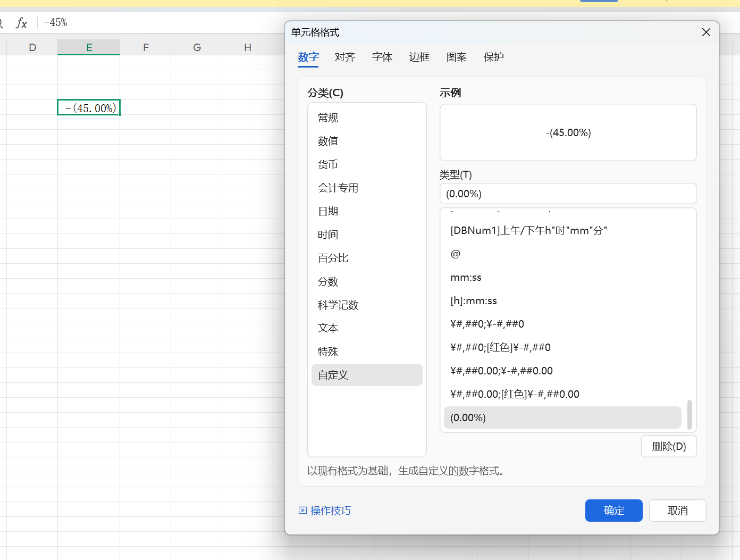Click the 删除(D) button
740x560 pixels.
tap(669, 446)
